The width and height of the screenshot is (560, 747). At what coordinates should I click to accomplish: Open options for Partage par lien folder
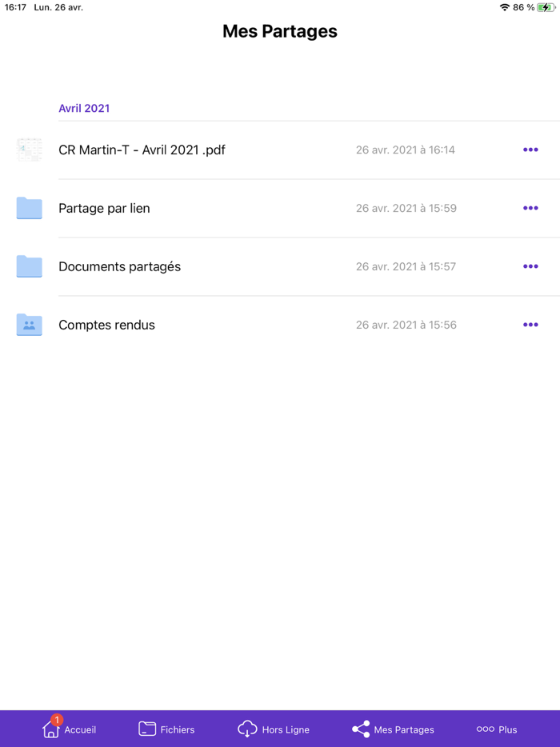(x=530, y=208)
